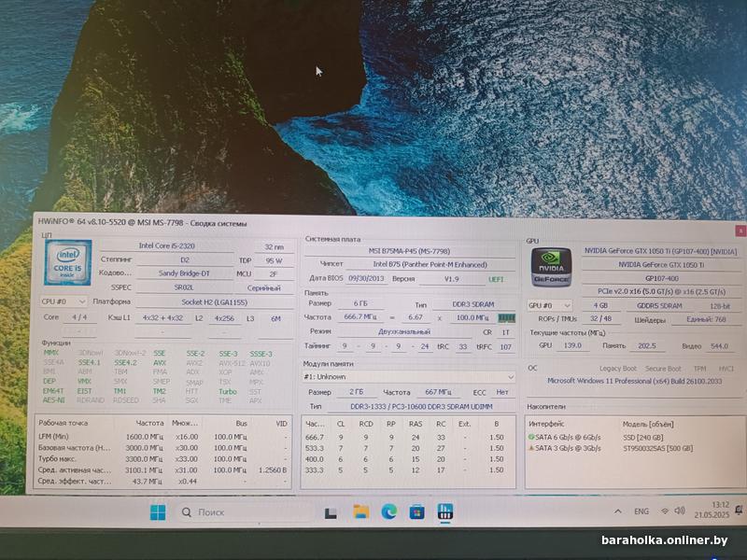747x560 pixels.
Task: Click the HWiNFO icon in the taskbar
Action: (445, 511)
